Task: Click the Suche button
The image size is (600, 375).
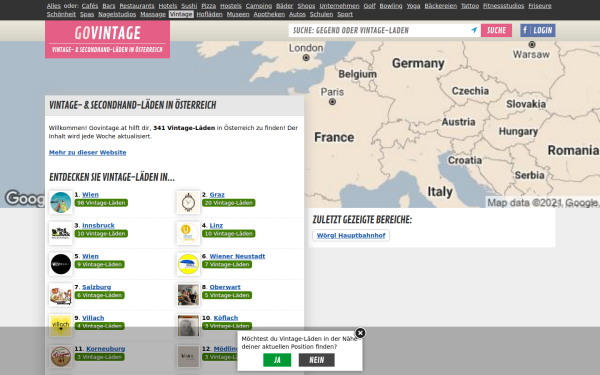Action: (496, 30)
